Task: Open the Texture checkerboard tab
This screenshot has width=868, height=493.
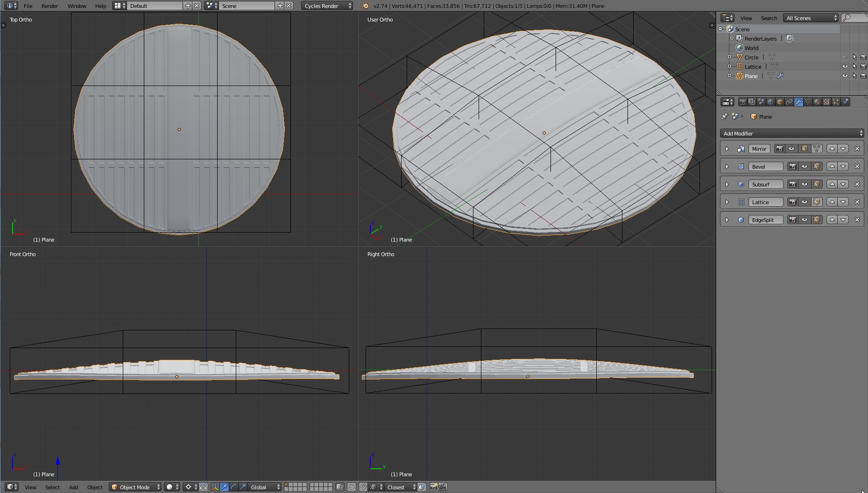Action: point(826,102)
